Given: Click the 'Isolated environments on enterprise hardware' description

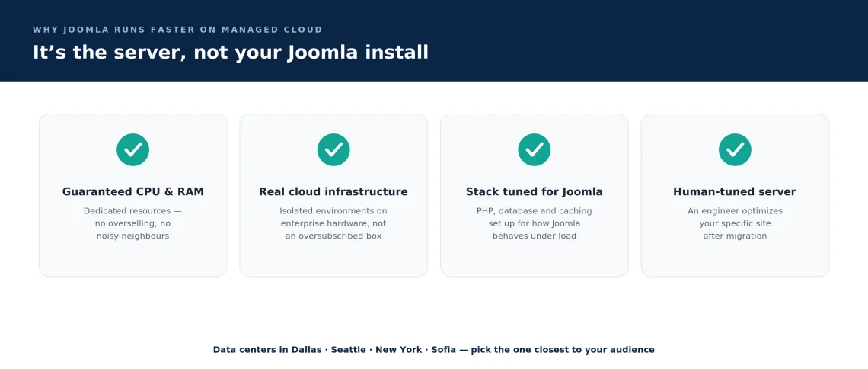Looking at the screenshot, I should pyautogui.click(x=333, y=223).
